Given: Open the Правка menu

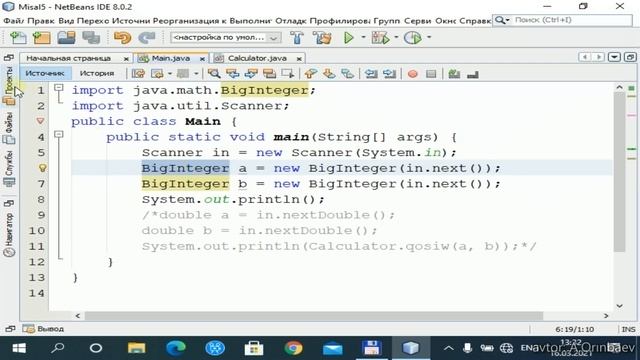Looking at the screenshot, I should click(41, 20).
